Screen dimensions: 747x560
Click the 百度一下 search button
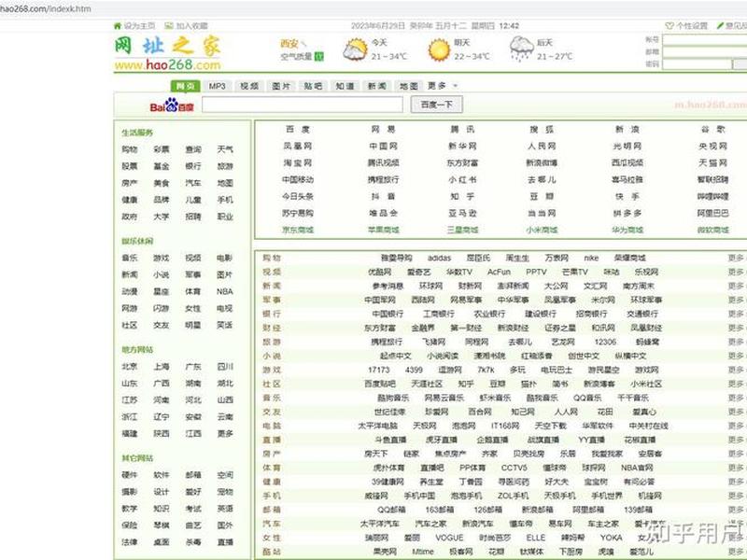(436, 105)
